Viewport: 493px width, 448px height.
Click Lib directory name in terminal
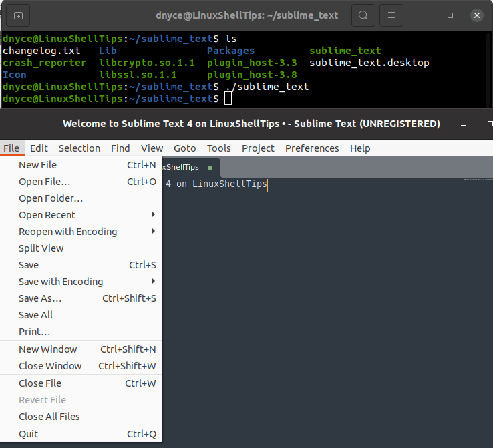click(x=108, y=51)
